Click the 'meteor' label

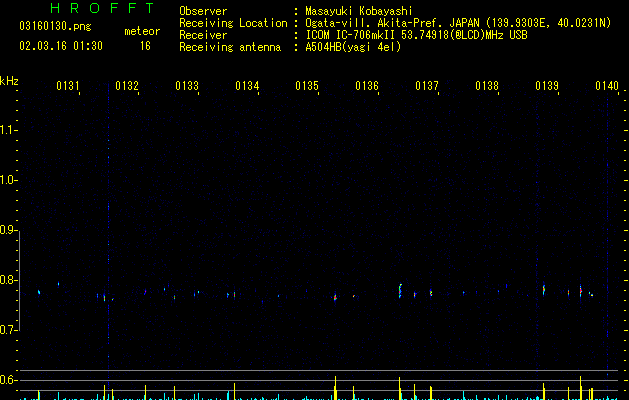(x=142, y=31)
